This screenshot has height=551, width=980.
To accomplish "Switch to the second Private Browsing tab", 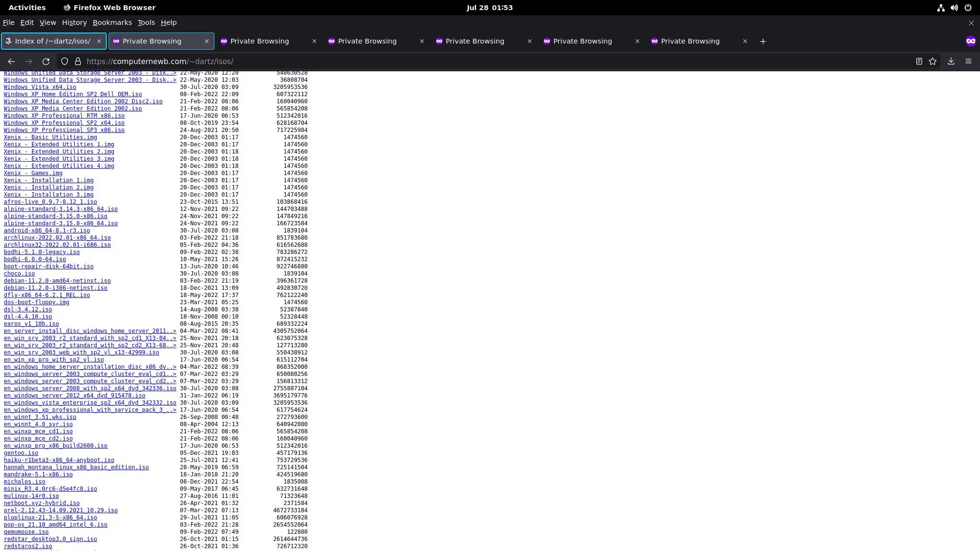I will click(x=259, y=41).
